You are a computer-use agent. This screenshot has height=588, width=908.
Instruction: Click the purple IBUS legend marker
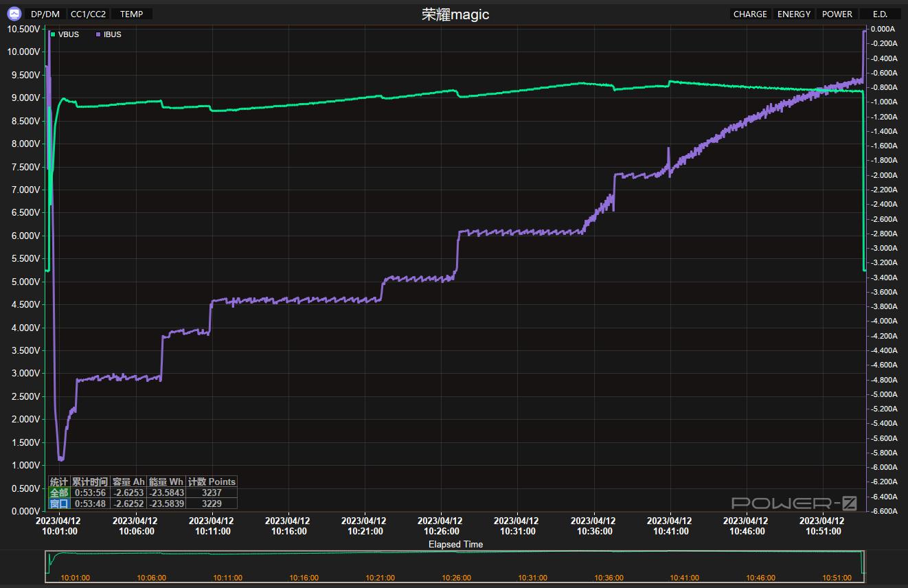(98, 34)
